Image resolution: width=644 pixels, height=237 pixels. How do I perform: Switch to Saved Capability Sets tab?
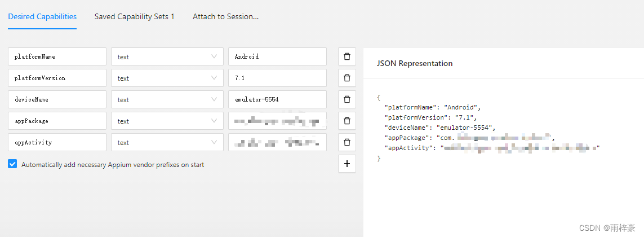click(134, 17)
